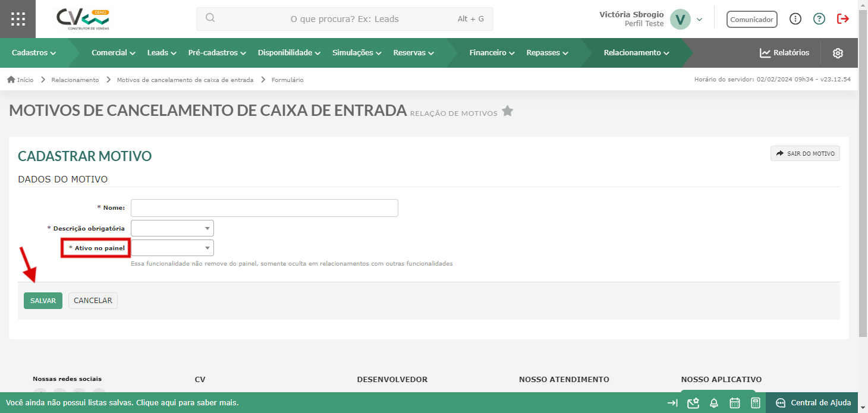Click the page vertical scrollbar
The height and width of the screenshot is (413, 868).
pyautogui.click(x=863, y=172)
